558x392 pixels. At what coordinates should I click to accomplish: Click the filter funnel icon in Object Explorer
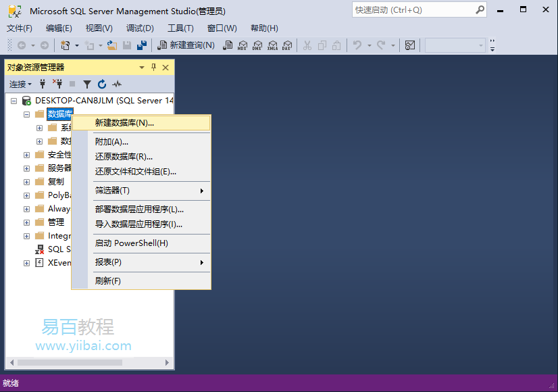pyautogui.click(x=87, y=84)
